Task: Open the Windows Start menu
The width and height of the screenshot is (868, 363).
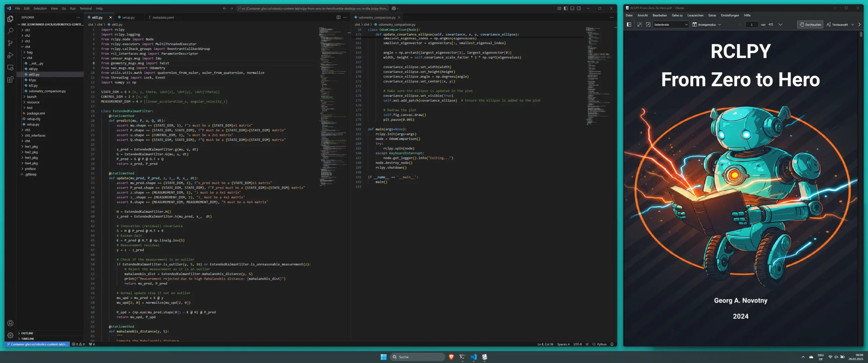Action: click(x=383, y=357)
